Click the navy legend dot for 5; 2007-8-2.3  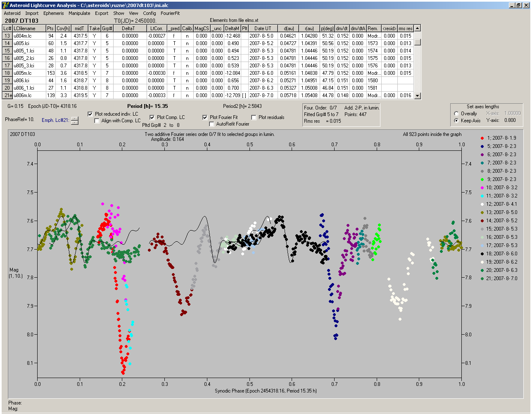(482, 146)
